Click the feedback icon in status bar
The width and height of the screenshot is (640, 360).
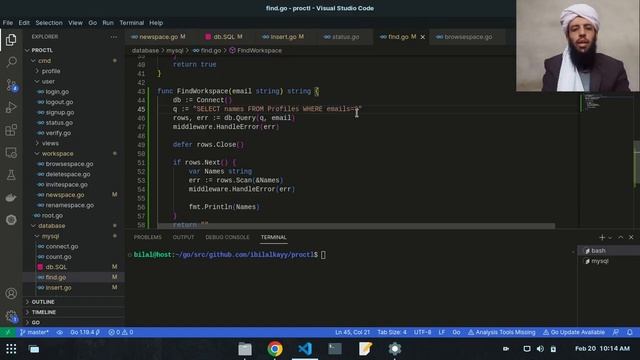(616, 332)
